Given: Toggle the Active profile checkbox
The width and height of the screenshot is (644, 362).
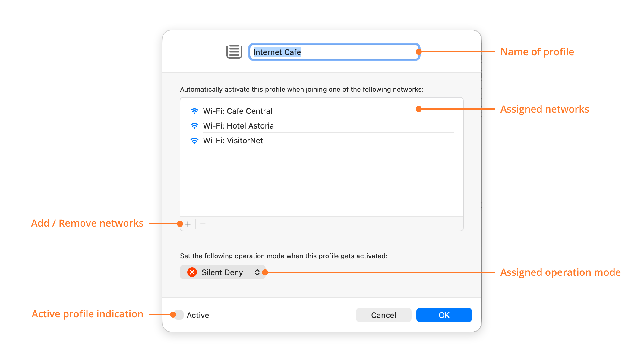Looking at the screenshot, I should (x=179, y=315).
